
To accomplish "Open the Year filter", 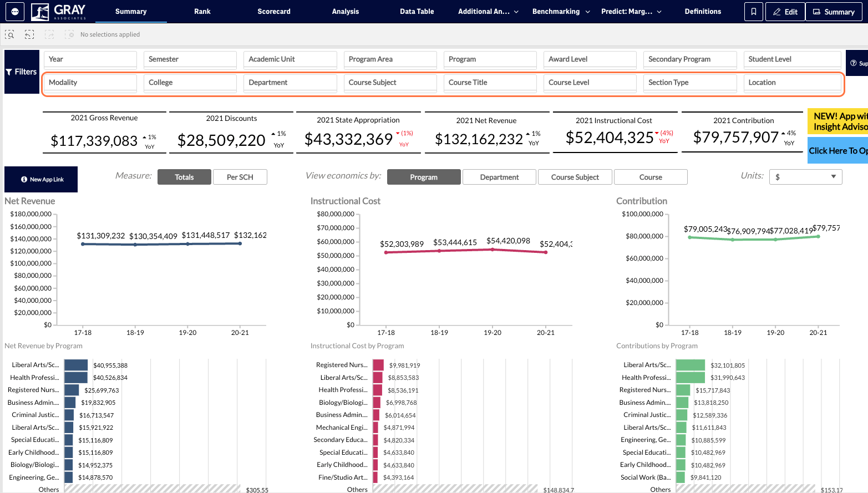I will [90, 59].
